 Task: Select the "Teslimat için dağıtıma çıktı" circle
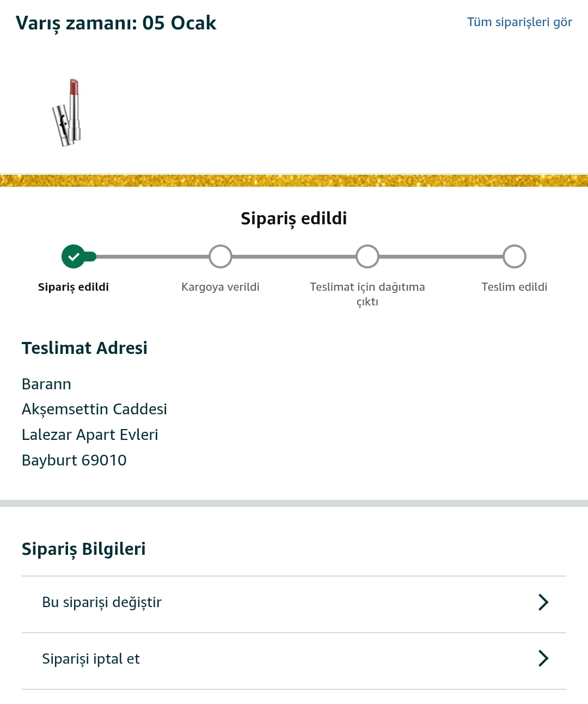367,256
